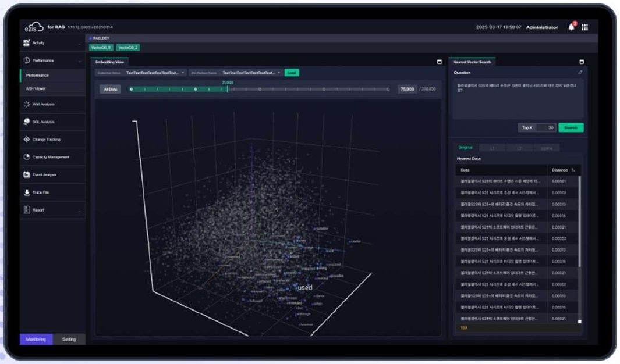Open the Wait Analysis spinner icon
620x364 pixels.
coord(27,104)
